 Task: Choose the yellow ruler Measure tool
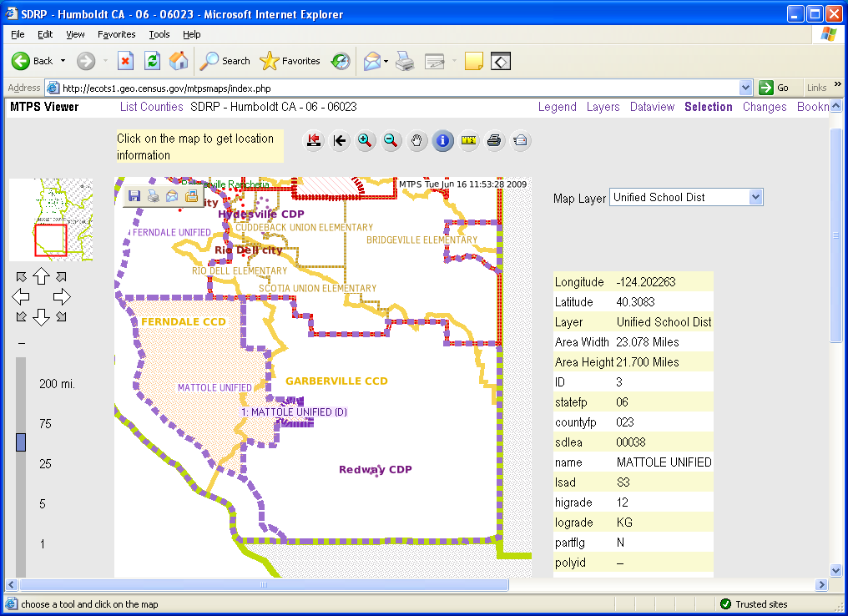[468, 141]
